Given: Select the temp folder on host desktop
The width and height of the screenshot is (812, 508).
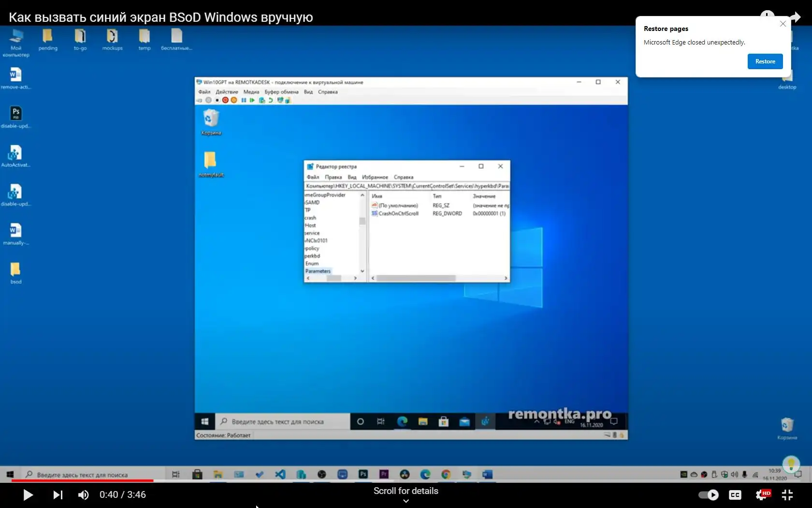Looking at the screenshot, I should (x=145, y=39).
